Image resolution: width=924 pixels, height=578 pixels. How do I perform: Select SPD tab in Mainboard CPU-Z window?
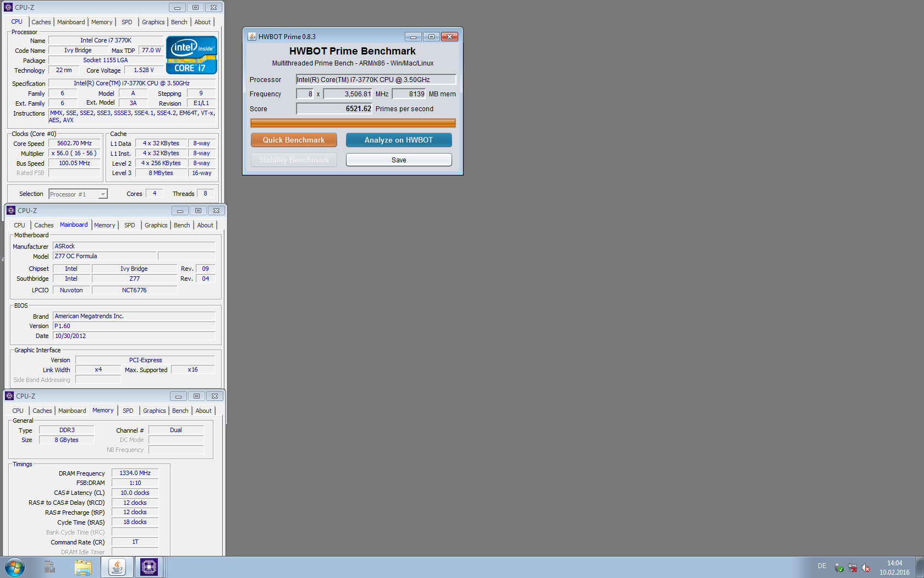130,225
